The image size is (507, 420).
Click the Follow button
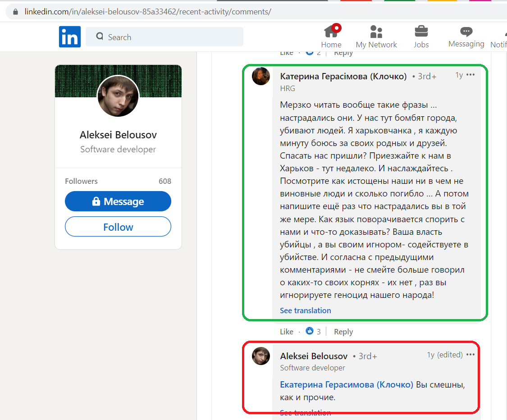118,227
